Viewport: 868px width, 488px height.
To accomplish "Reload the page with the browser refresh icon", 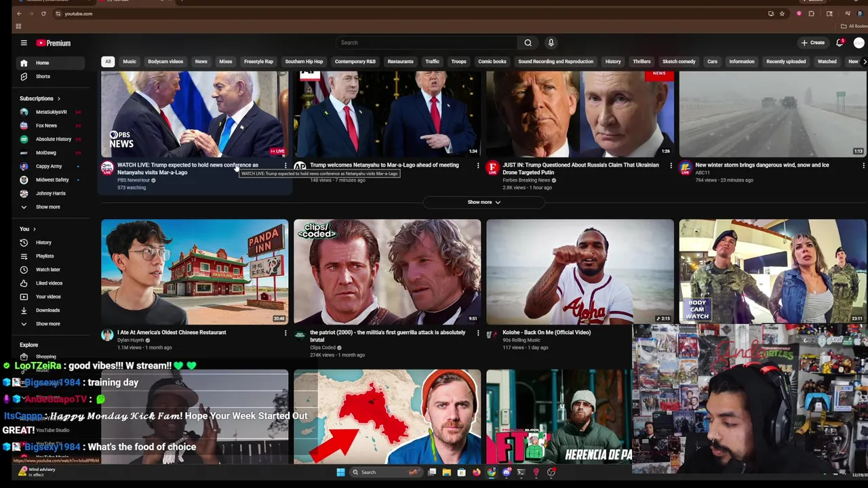I will point(43,14).
